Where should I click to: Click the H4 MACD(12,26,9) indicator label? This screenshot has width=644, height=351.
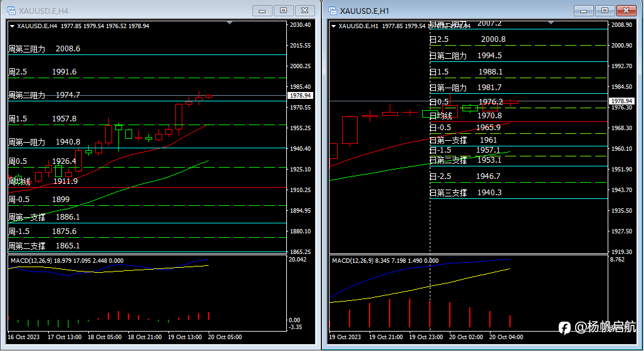67,261
